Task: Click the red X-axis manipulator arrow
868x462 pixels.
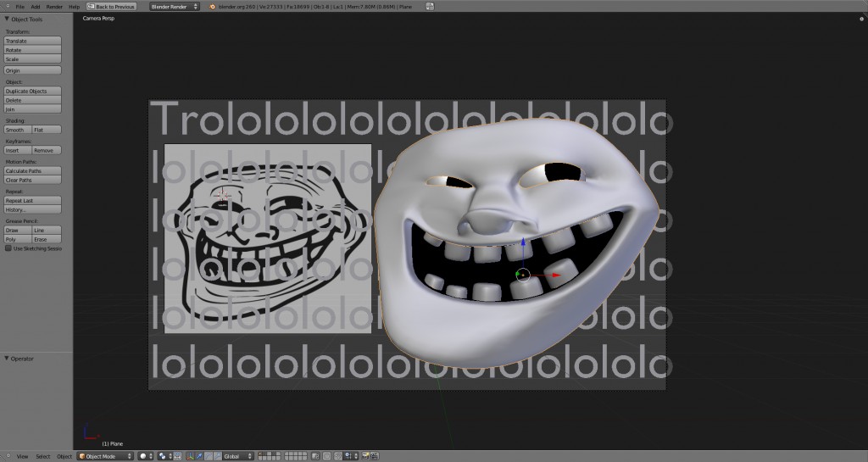Action: pos(556,275)
